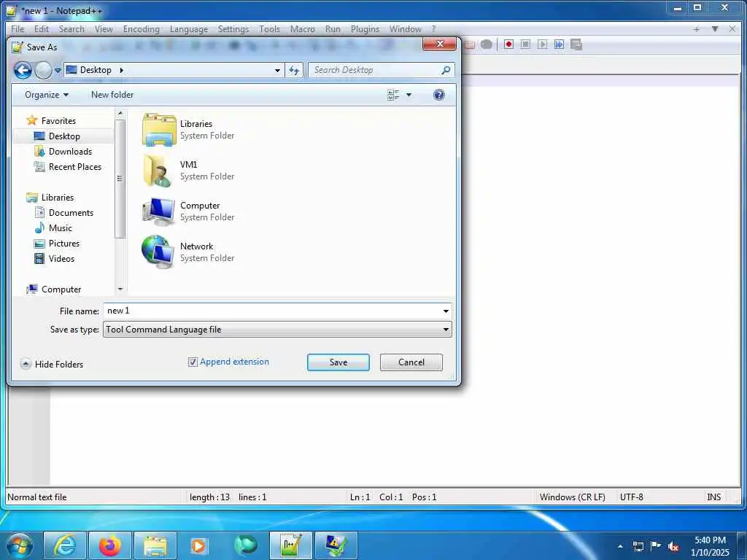This screenshot has width=747, height=560.
Task: Collapse folders with Hide Folders
Action: [53, 365]
